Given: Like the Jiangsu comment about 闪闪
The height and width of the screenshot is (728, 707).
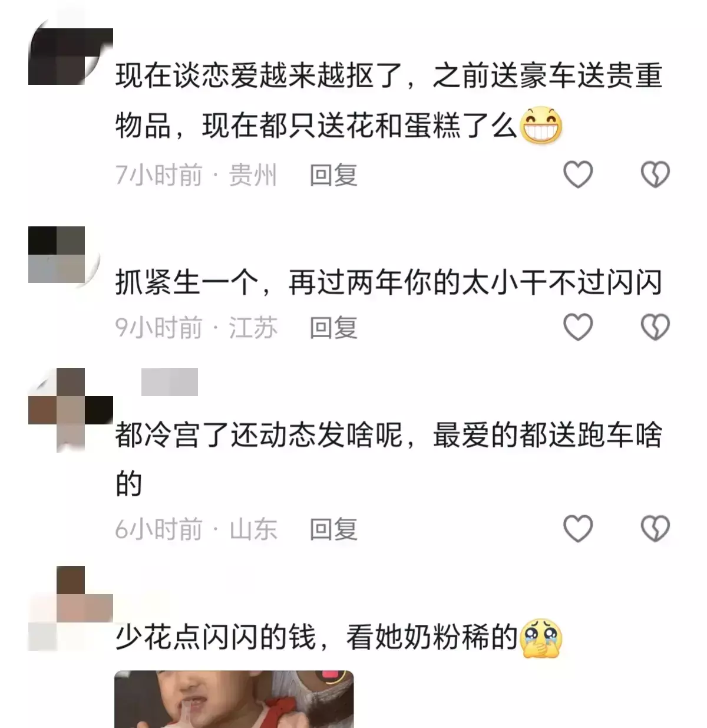Looking at the screenshot, I should 578,327.
